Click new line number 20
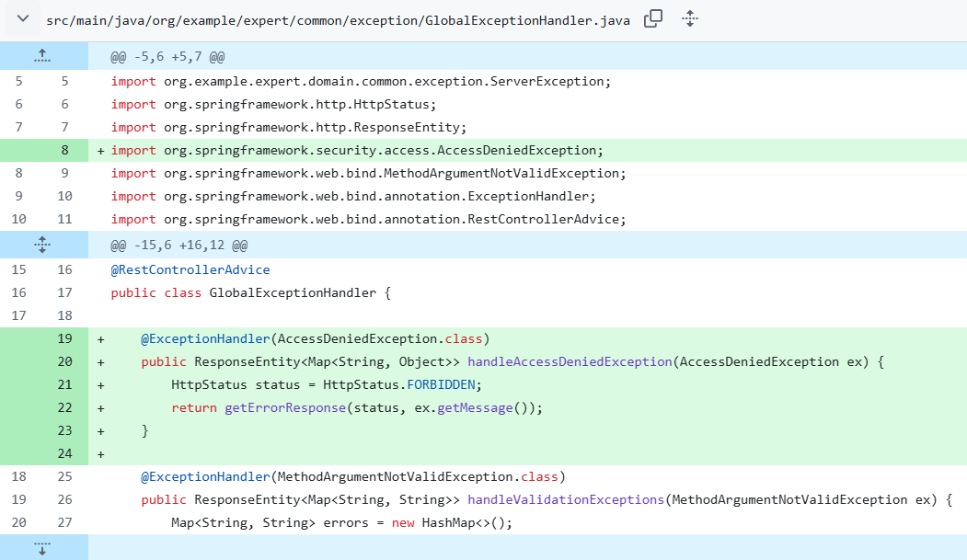967x560 pixels. coord(64,361)
